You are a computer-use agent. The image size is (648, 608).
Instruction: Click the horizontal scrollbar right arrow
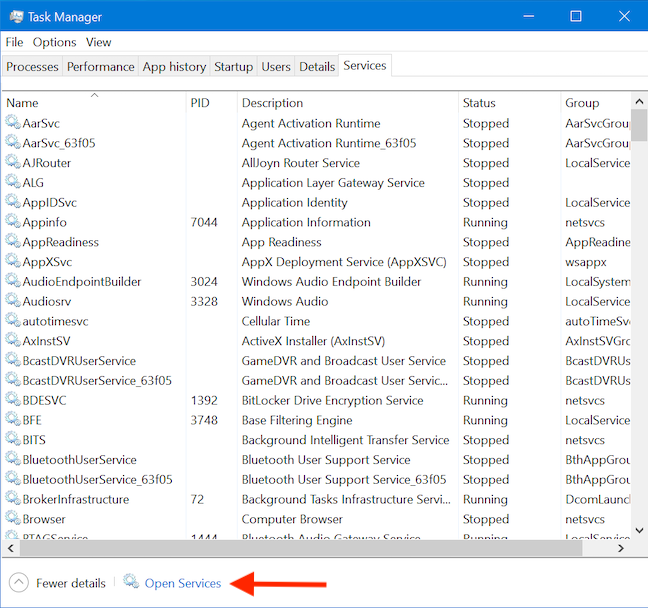621,548
